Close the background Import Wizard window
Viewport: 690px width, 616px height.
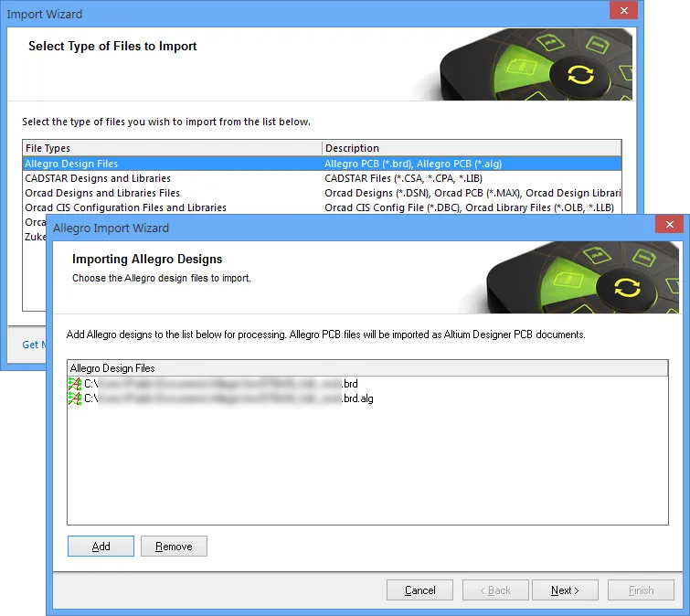(623, 11)
